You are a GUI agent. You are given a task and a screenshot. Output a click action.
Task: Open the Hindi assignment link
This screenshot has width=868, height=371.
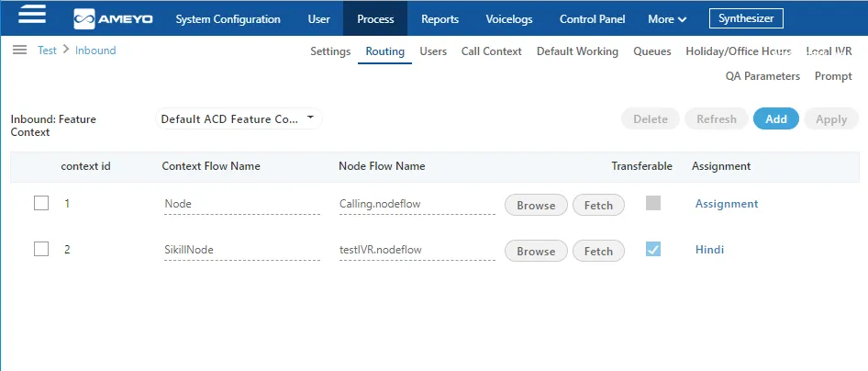709,250
